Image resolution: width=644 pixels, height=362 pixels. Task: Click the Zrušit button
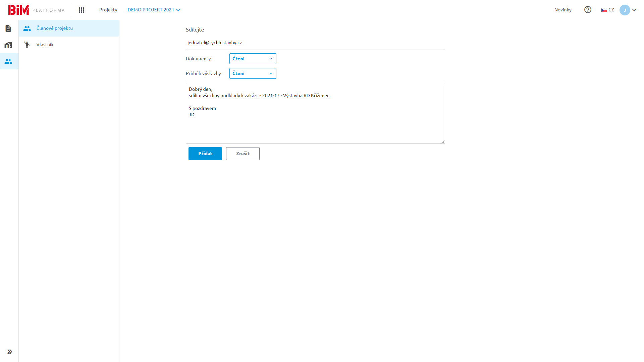243,154
